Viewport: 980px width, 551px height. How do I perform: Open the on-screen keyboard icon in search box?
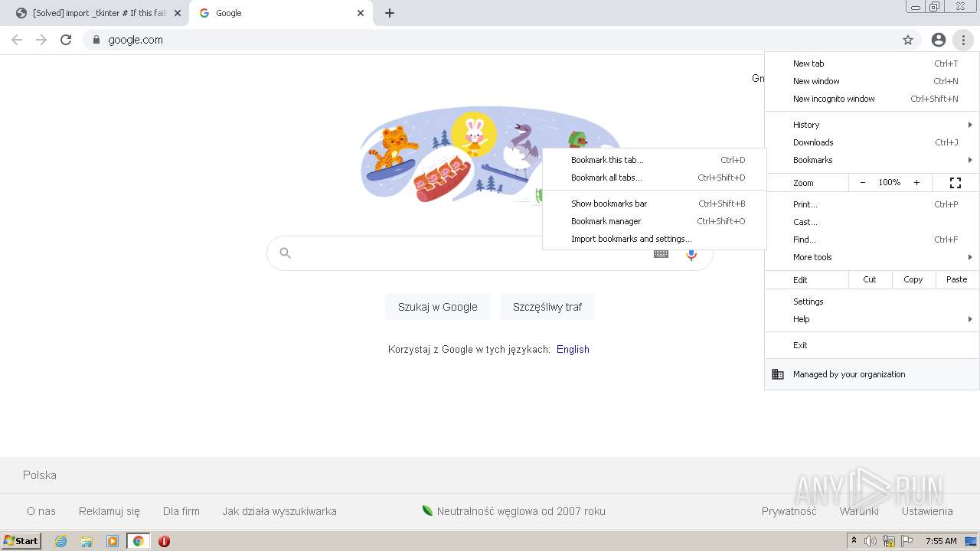coord(661,254)
